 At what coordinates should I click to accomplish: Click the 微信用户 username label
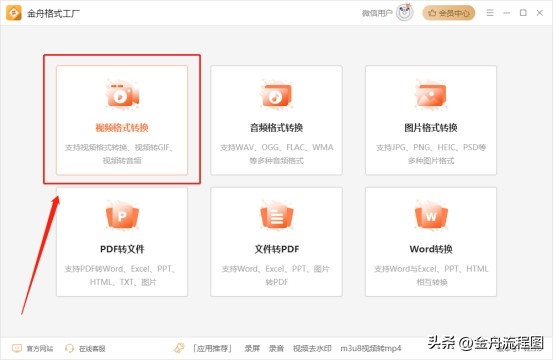tap(377, 13)
